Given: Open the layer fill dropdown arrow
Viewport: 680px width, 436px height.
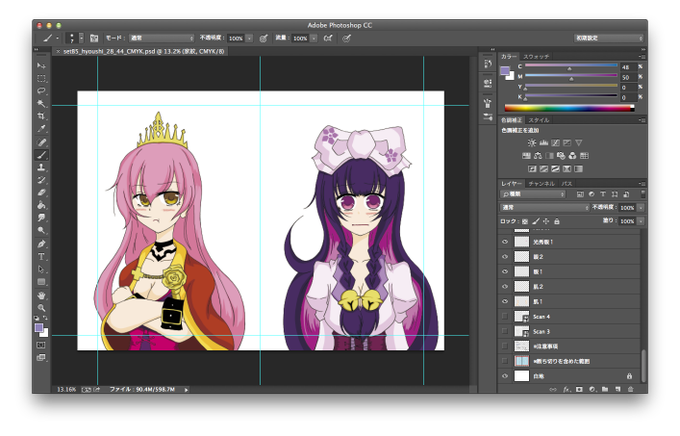Looking at the screenshot, I should 641,221.
